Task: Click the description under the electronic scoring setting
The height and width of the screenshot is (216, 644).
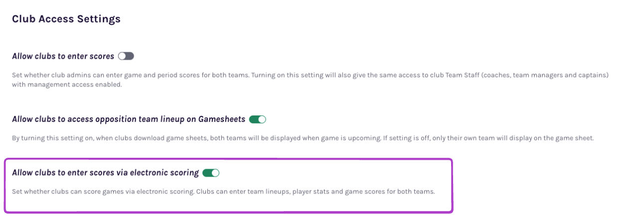Action: pyautogui.click(x=223, y=192)
